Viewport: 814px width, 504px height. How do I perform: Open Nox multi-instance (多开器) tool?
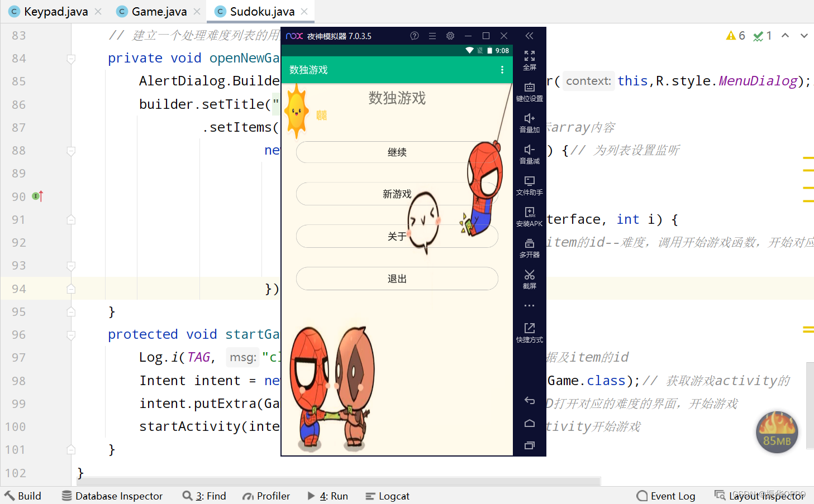[530, 247]
